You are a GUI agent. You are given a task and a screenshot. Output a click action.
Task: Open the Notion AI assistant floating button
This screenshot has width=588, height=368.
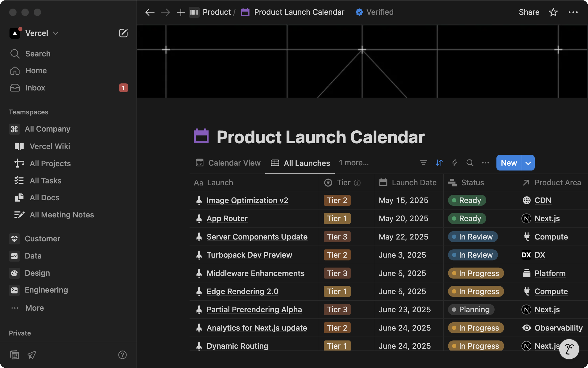569,349
